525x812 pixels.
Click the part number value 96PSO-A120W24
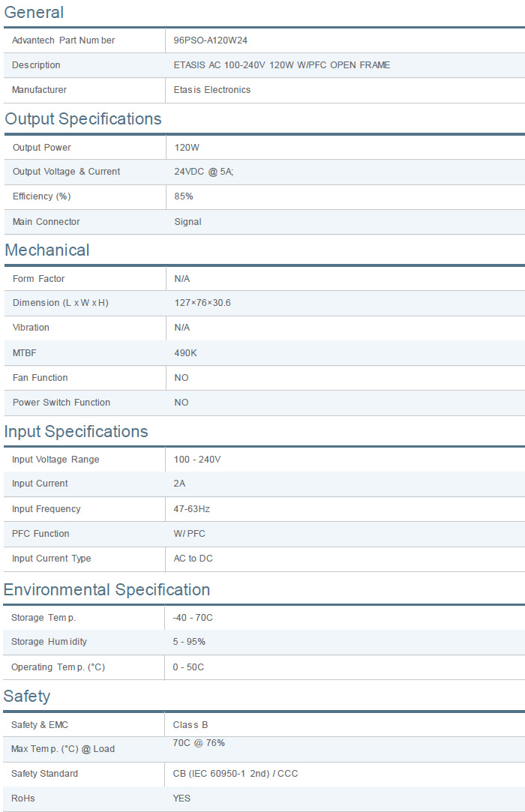(x=210, y=40)
